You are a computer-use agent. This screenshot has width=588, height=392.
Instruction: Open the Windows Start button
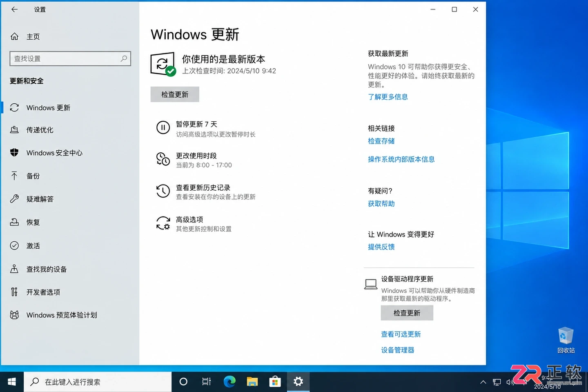pos(12,382)
